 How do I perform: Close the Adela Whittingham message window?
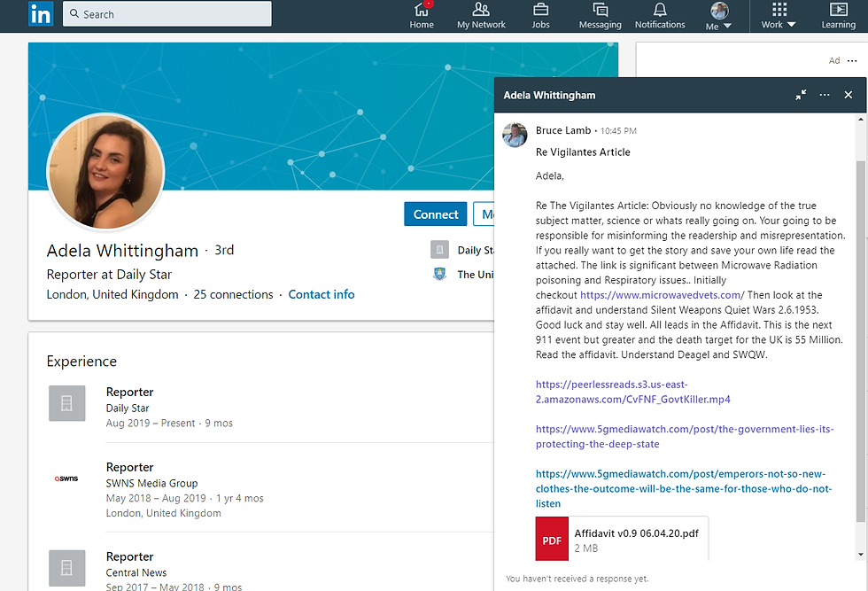pyautogui.click(x=849, y=95)
